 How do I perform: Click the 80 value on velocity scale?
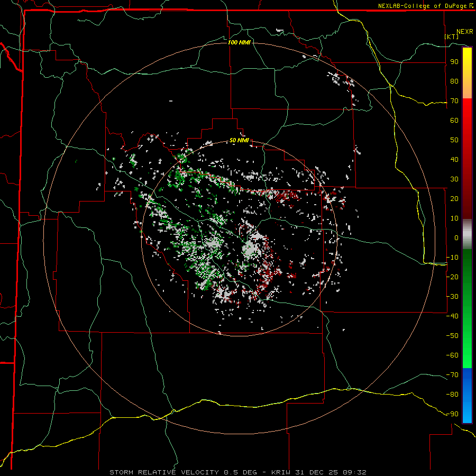click(454, 81)
